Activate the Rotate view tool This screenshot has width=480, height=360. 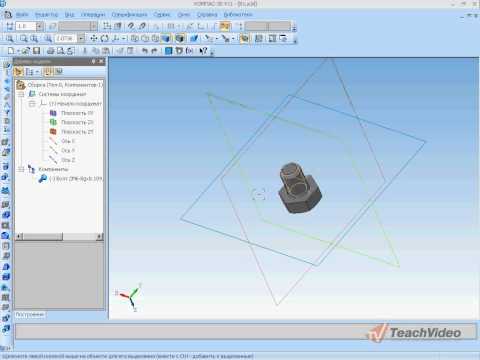104,38
